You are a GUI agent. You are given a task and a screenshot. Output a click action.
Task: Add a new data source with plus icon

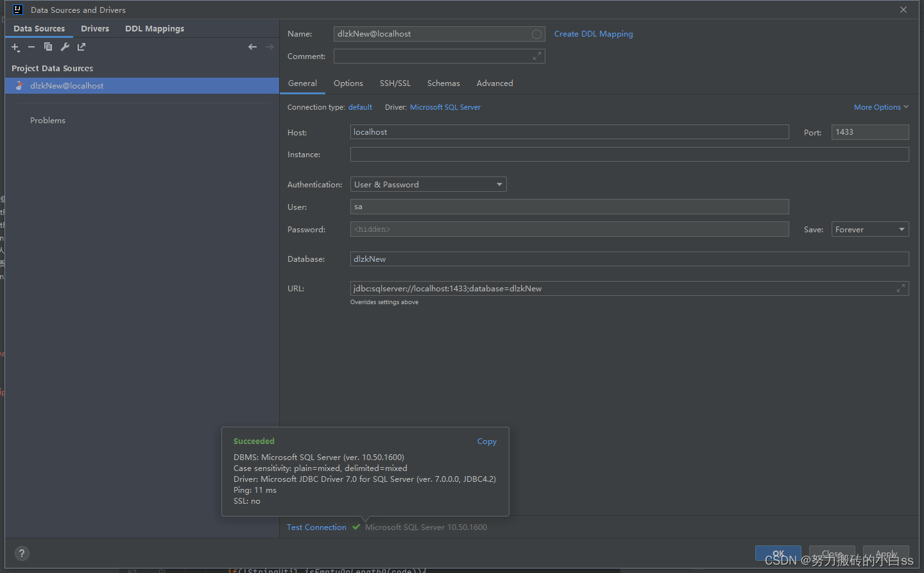15,47
